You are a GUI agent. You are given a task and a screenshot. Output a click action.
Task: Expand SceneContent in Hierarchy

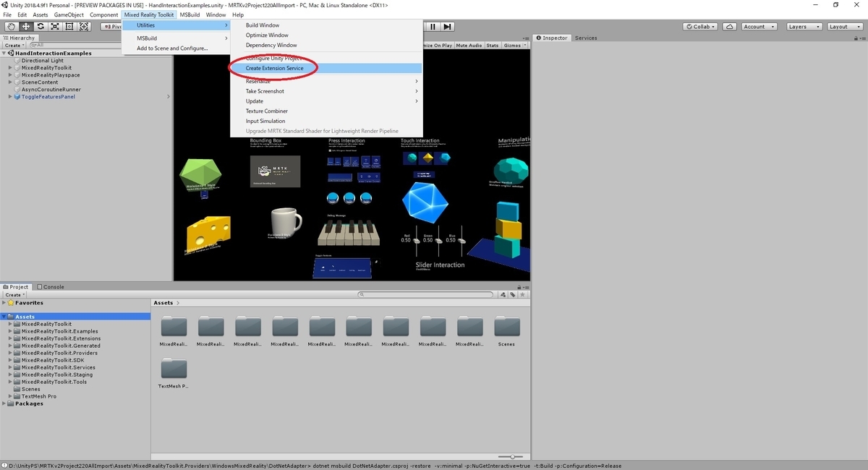tap(11, 82)
